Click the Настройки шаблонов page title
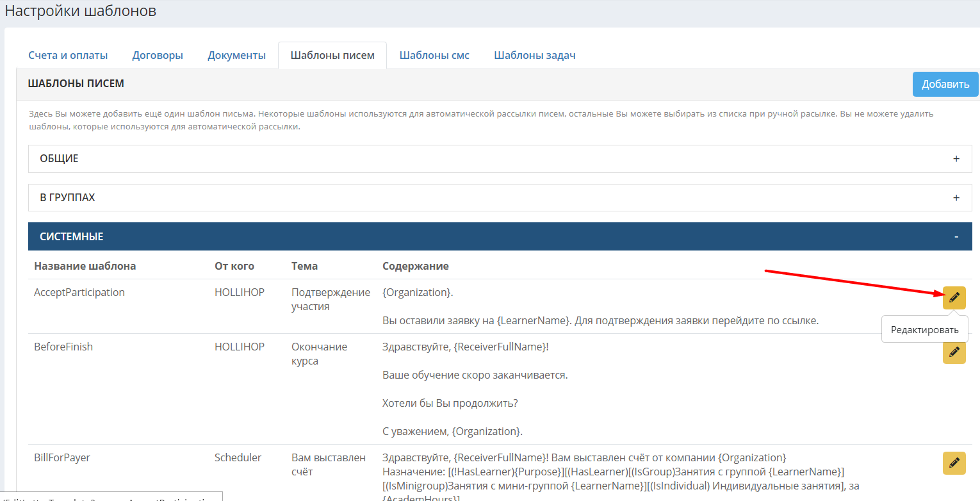The image size is (980, 501). [x=81, y=11]
